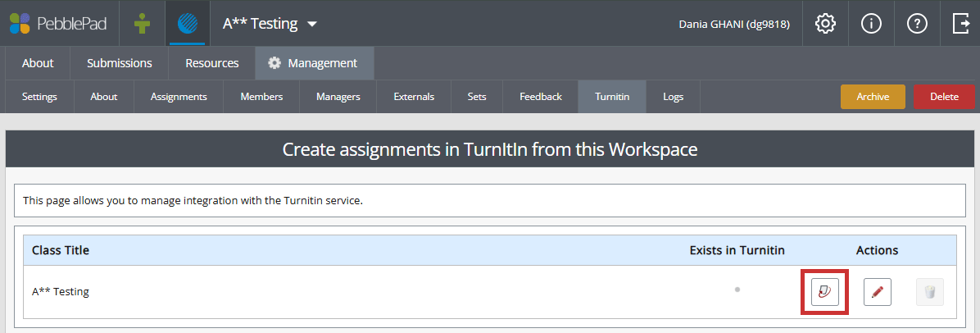
Task: Click the PebblePad logo
Action: [x=58, y=24]
